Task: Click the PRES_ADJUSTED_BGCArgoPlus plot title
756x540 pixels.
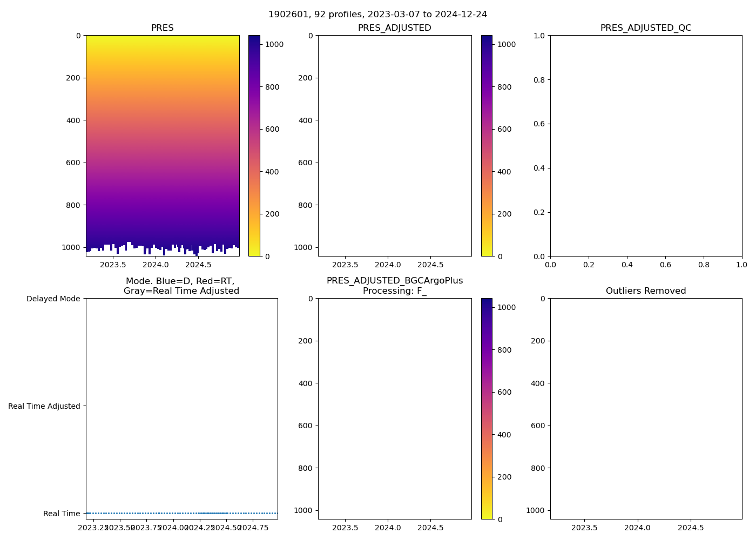Action: [x=394, y=286]
